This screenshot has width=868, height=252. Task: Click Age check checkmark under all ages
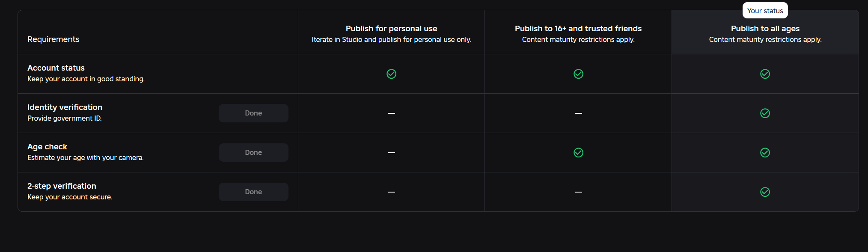click(x=765, y=153)
